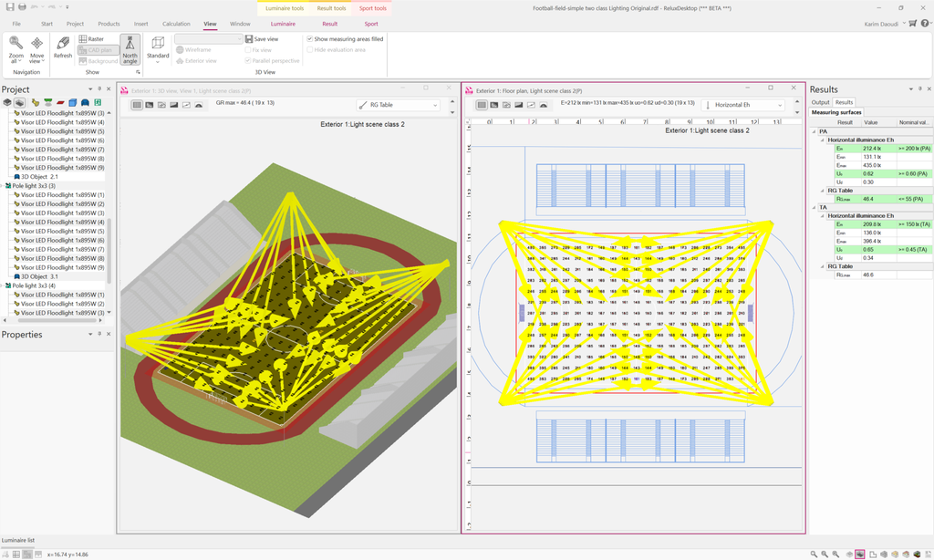
Task: Switch to the Output tab in Results
Action: tap(821, 102)
